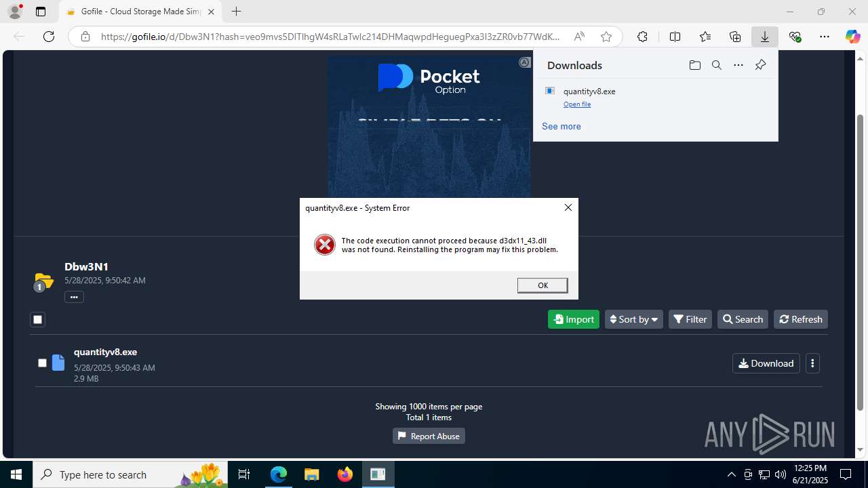The width and height of the screenshot is (868, 488).
Task: Toggle split screen view
Action: coord(675,37)
